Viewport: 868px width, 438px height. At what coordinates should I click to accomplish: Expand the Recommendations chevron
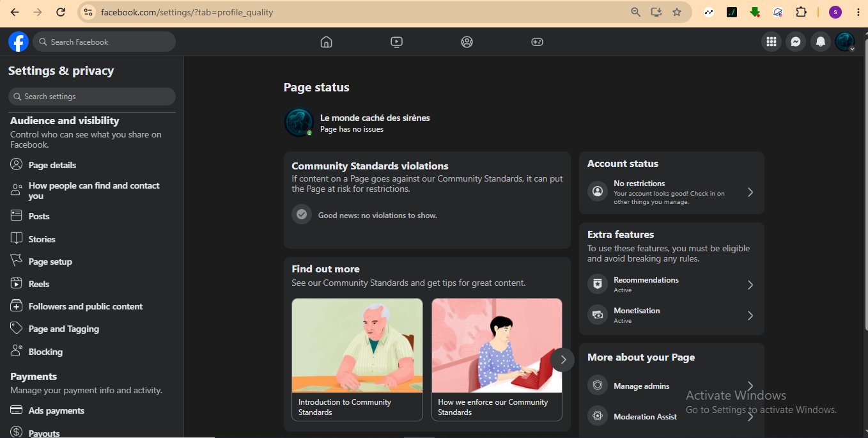(x=750, y=285)
